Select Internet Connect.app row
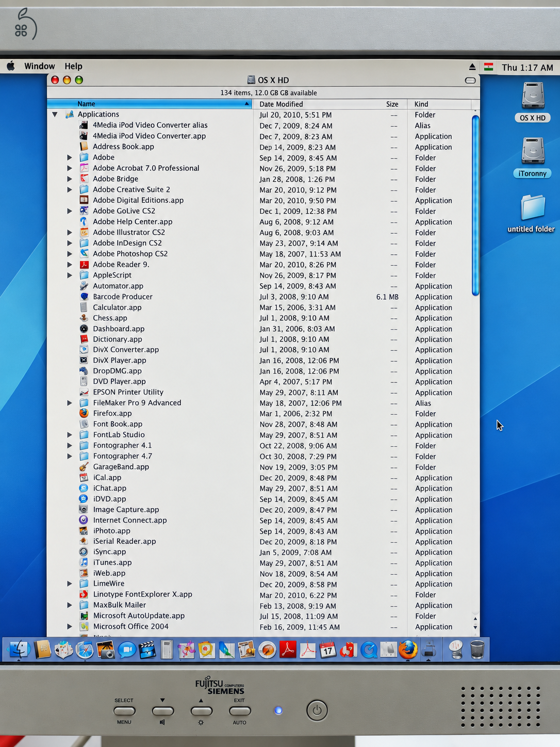Screen dimensions: 560x747 263,520
